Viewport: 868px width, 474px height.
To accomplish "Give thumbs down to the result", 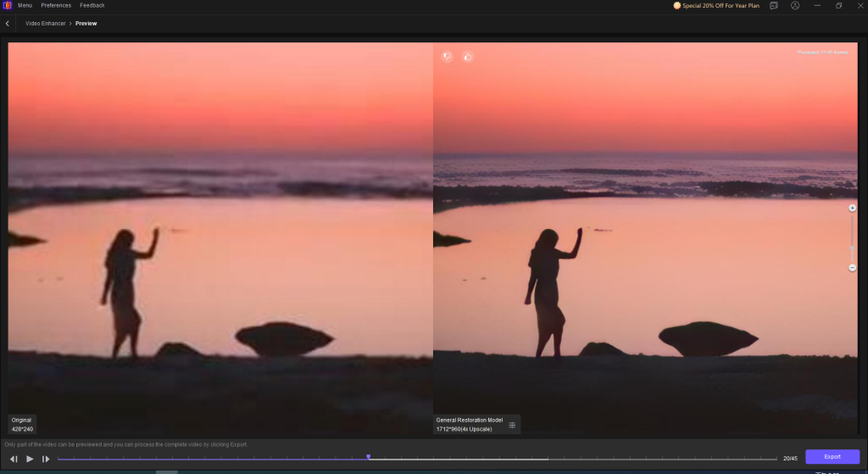I will click(447, 57).
